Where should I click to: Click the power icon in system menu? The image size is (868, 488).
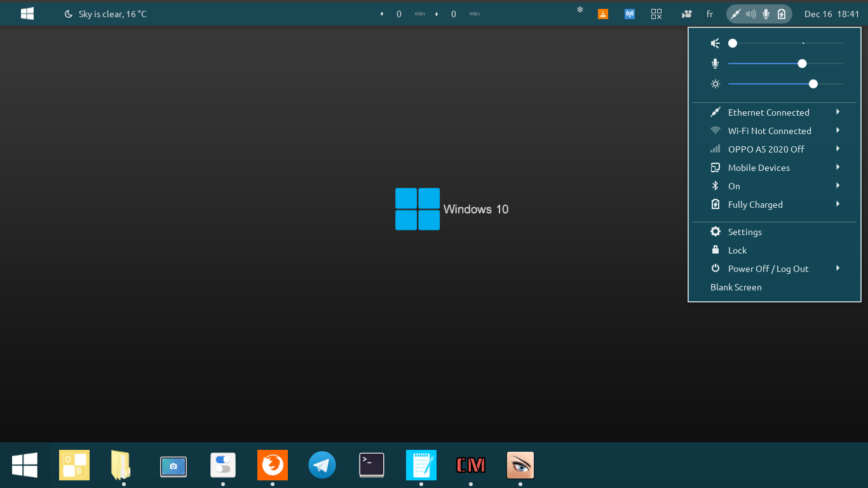pos(715,268)
